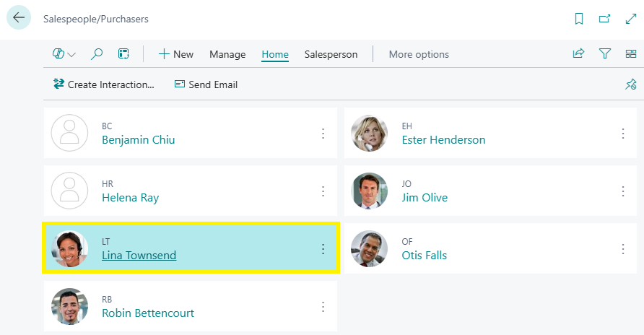Click the Send Email button
This screenshot has width=644, height=335.
tap(206, 84)
